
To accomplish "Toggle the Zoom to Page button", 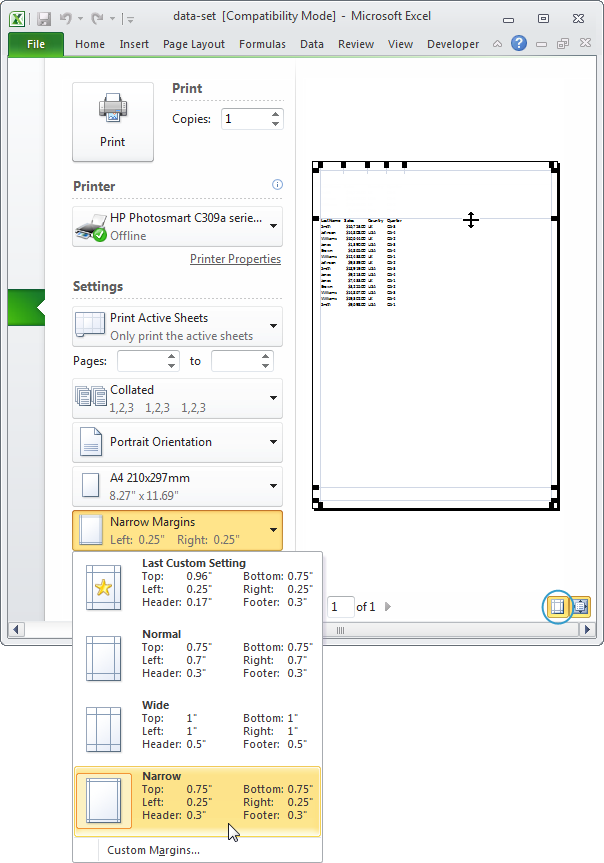I will click(x=580, y=606).
